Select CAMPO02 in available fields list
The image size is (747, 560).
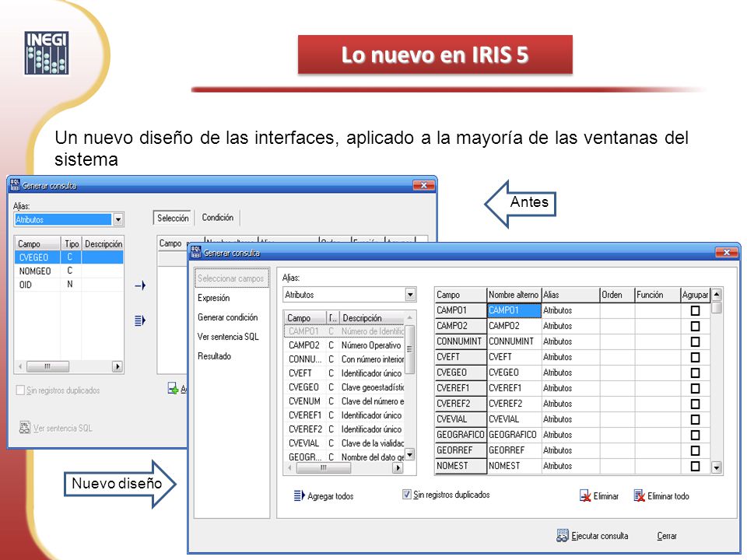click(345, 345)
